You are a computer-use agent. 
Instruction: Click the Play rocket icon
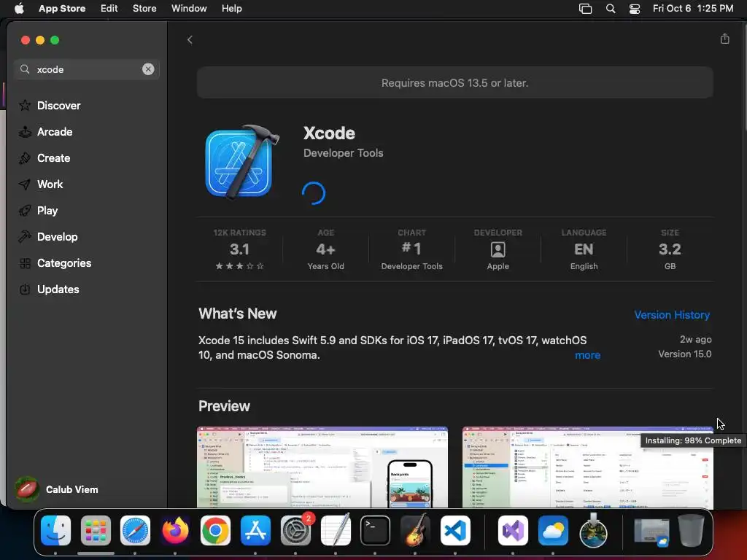tap(25, 211)
